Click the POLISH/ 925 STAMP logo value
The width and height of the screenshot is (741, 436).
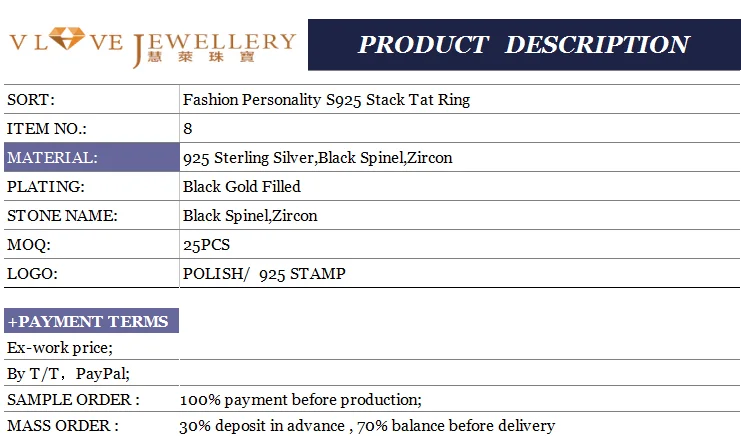[x=264, y=274]
